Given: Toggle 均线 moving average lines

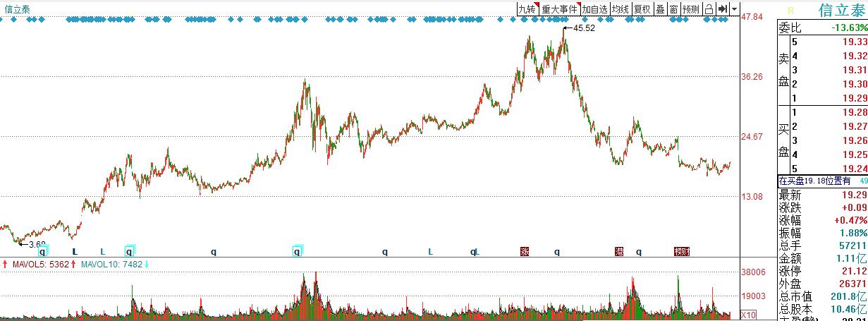Looking at the screenshot, I should (x=621, y=9).
